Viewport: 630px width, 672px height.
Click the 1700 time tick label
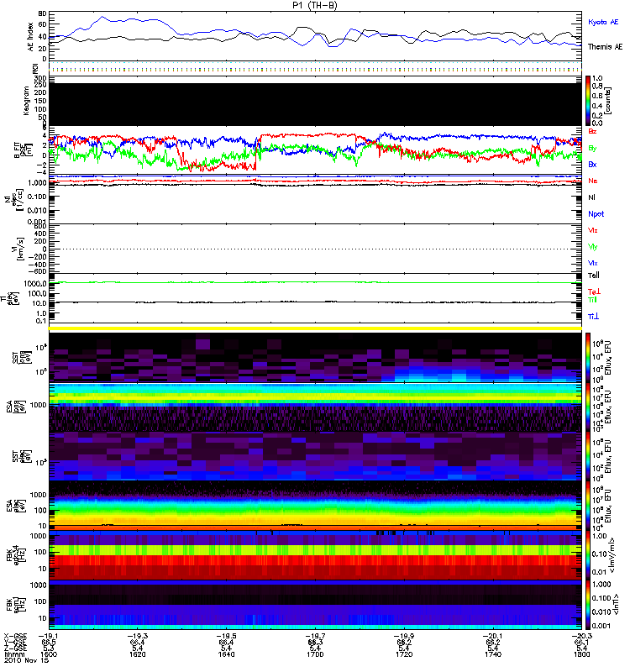point(315,654)
